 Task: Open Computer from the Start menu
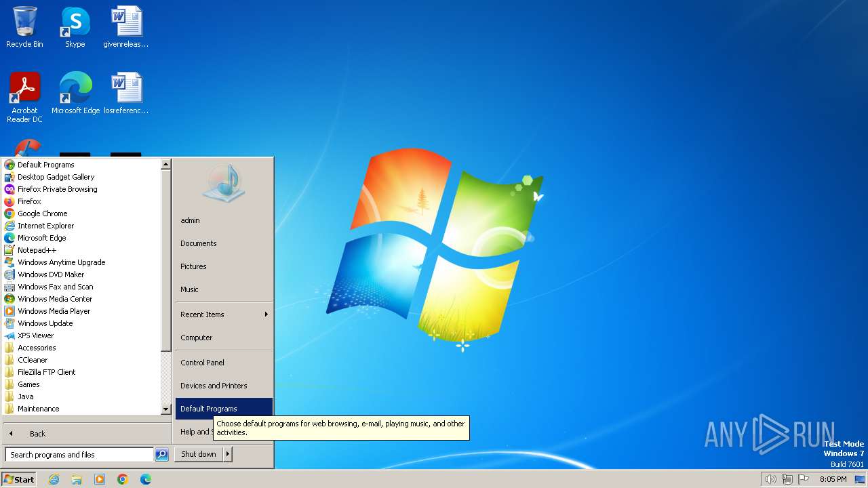(x=224, y=338)
